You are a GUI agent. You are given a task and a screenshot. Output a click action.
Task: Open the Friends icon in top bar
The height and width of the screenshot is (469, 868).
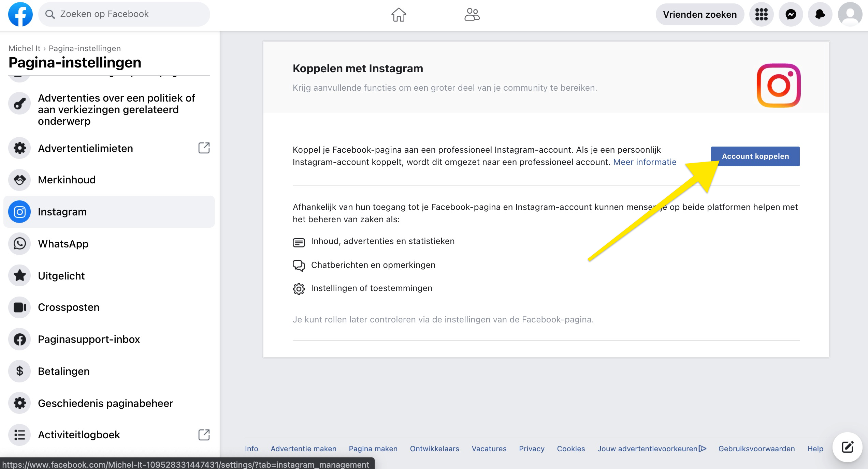(x=472, y=15)
